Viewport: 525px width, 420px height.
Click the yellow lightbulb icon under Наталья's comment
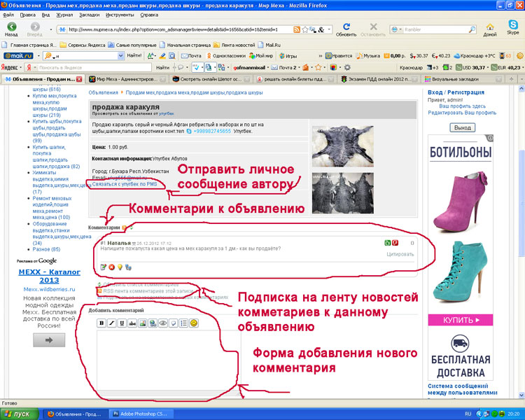tap(120, 267)
